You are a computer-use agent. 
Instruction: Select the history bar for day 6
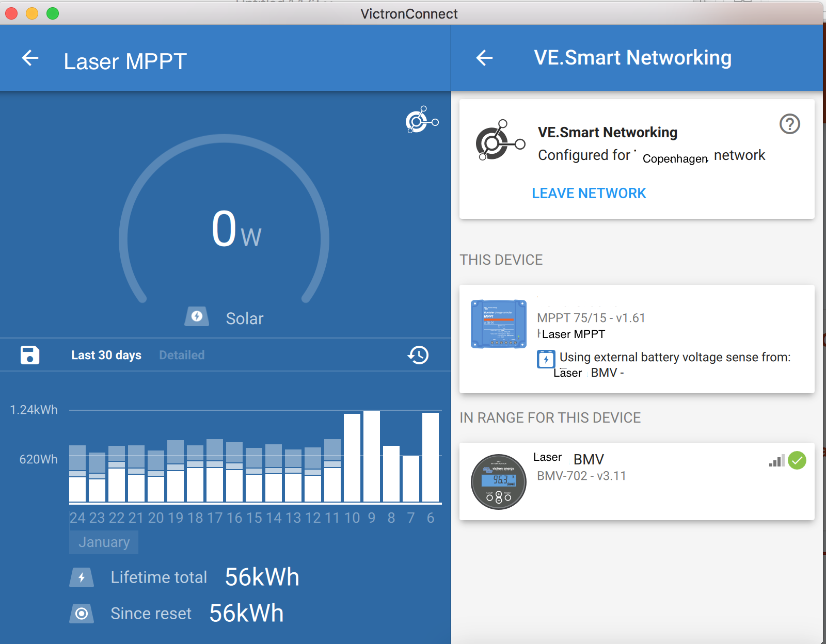431,457
